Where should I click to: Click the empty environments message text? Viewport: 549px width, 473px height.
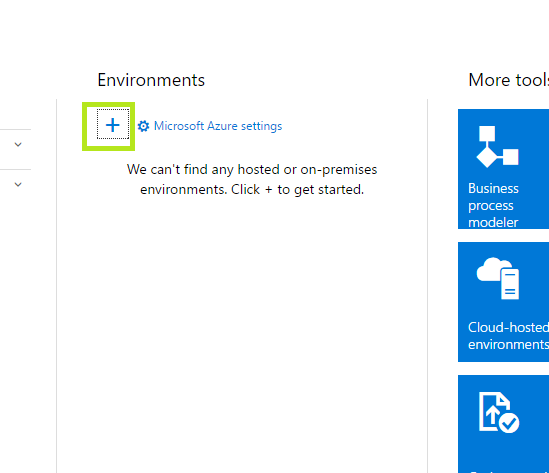tap(252, 179)
